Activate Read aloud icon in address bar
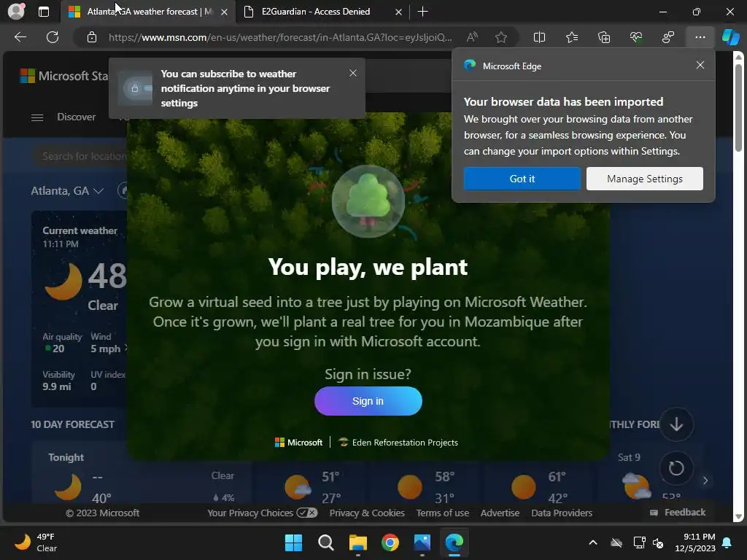 pyautogui.click(x=472, y=37)
